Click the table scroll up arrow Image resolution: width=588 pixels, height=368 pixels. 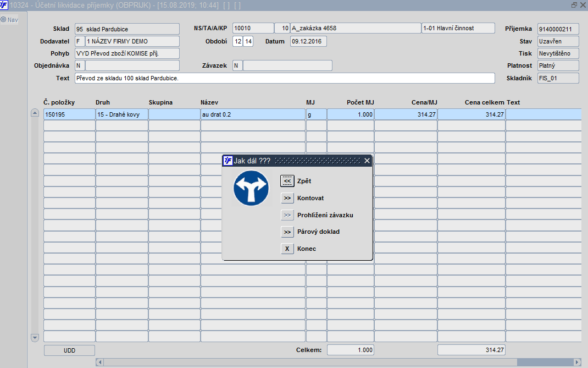(x=35, y=113)
